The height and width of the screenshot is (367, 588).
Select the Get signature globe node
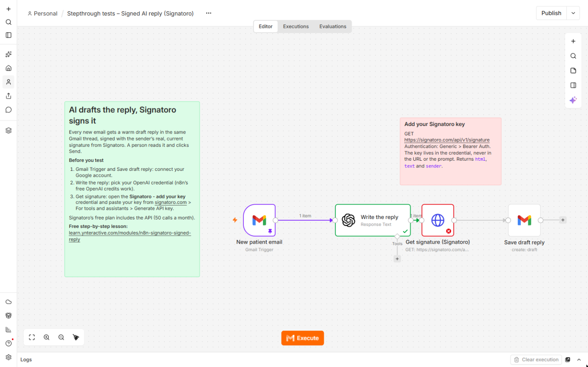(x=438, y=220)
